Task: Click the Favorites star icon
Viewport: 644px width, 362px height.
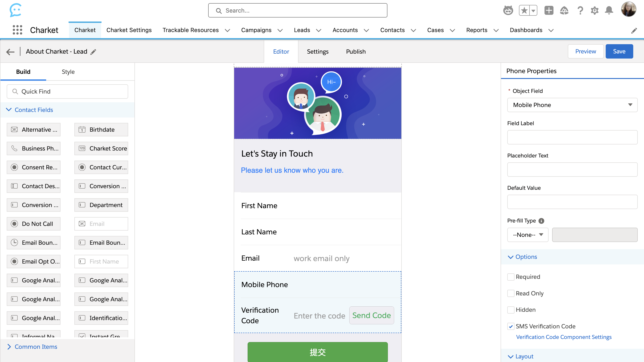Action: [x=524, y=11]
